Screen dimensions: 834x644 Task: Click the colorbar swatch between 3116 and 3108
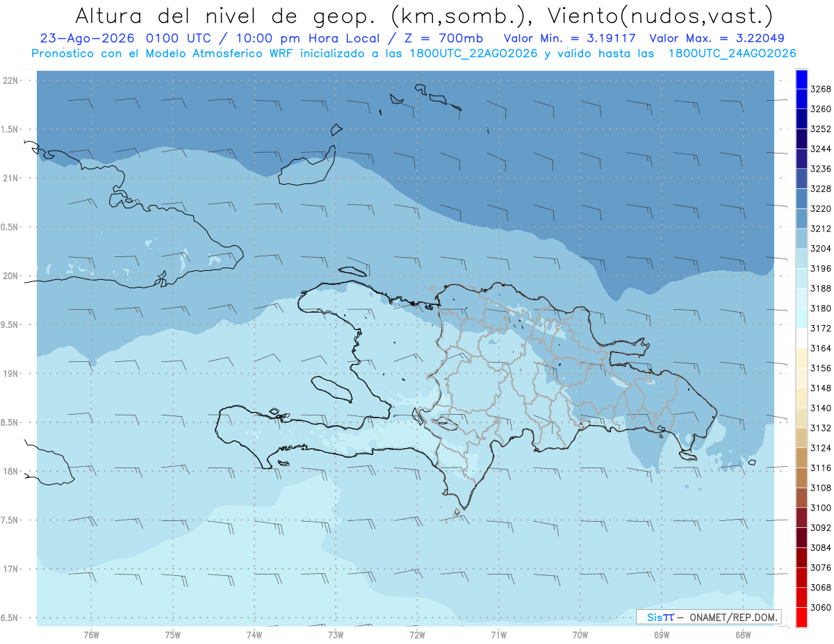click(801, 477)
